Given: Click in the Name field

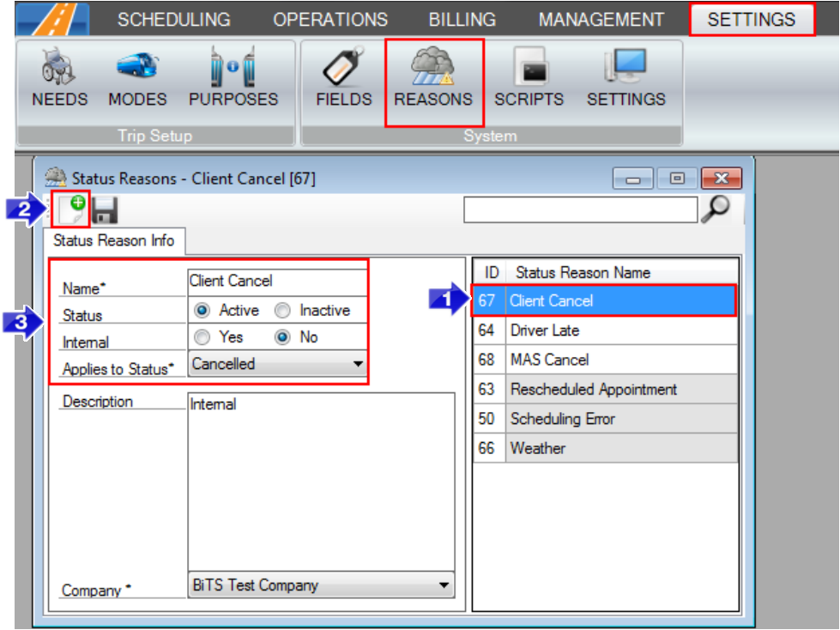Looking at the screenshot, I should [x=277, y=282].
